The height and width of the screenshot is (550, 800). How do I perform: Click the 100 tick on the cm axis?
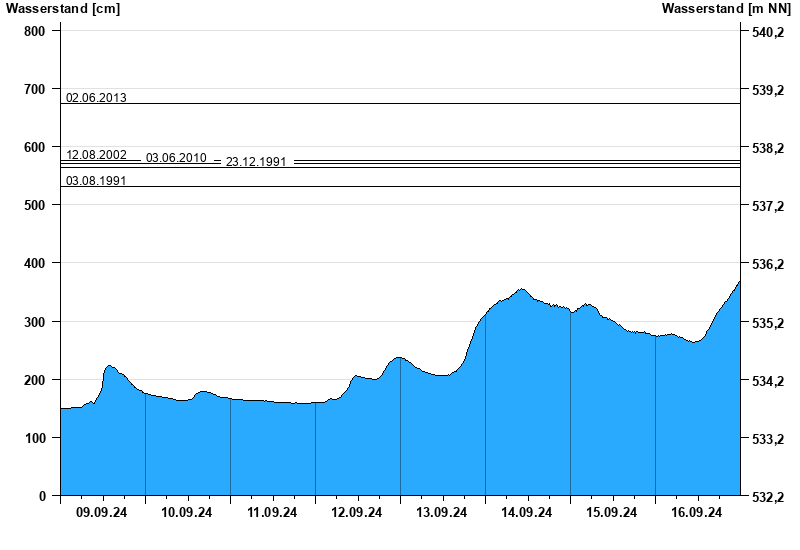(x=34, y=438)
